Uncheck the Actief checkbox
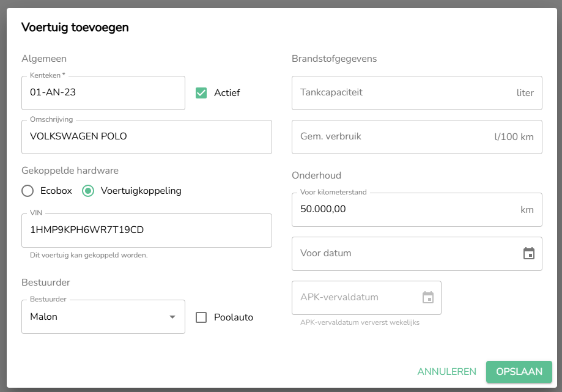This screenshot has height=392, width=562. (201, 93)
